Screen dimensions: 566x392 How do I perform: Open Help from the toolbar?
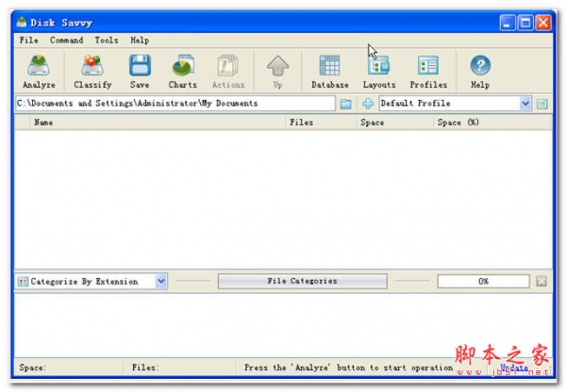[480, 72]
